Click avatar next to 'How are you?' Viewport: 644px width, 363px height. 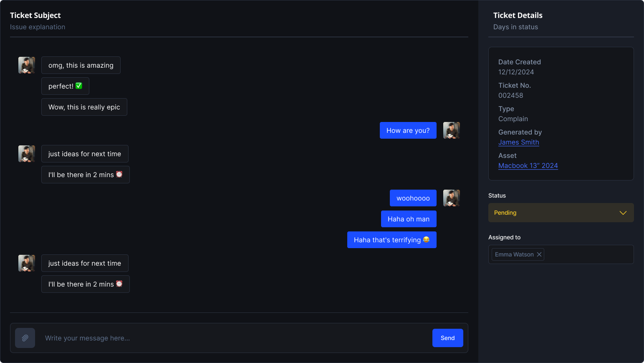coord(451,130)
